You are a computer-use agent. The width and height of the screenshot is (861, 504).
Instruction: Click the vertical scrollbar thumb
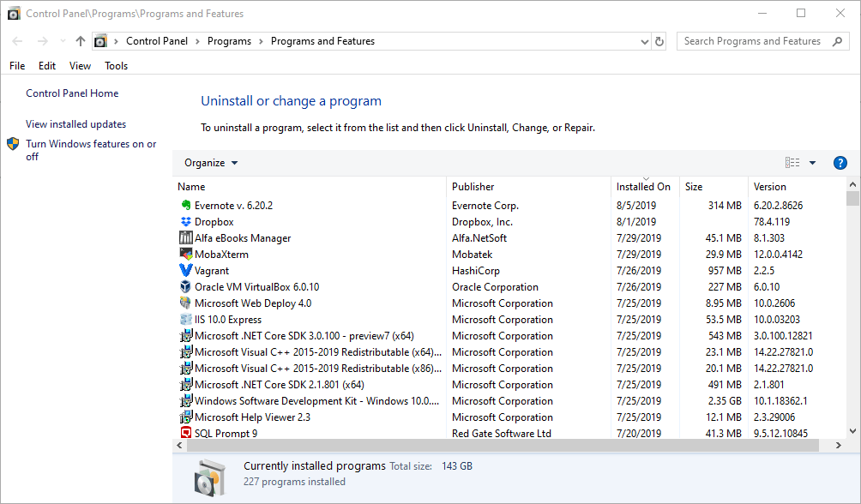pyautogui.click(x=852, y=198)
